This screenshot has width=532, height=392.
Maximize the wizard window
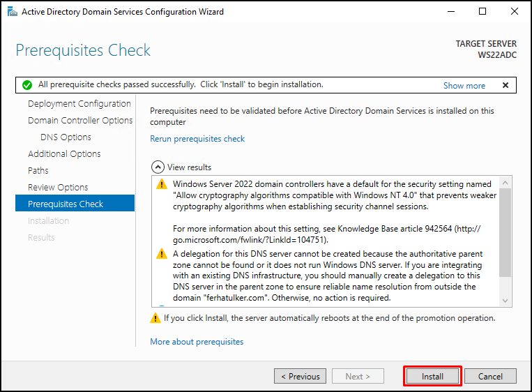(482, 11)
